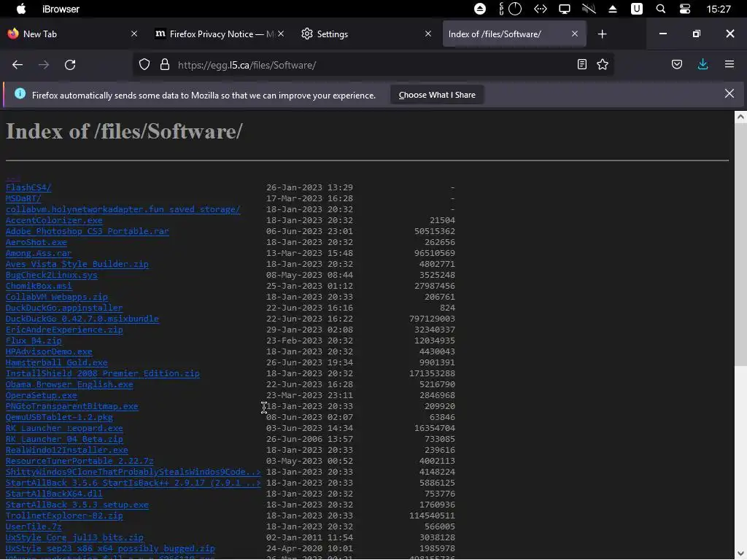This screenshot has width=747, height=560.
Task: Switch to the Settings tab
Action: tap(367, 34)
